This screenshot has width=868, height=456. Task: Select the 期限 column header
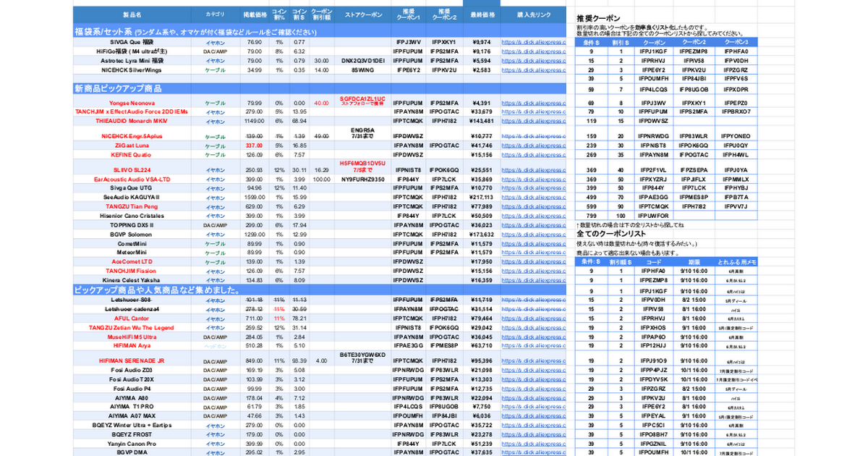click(693, 261)
